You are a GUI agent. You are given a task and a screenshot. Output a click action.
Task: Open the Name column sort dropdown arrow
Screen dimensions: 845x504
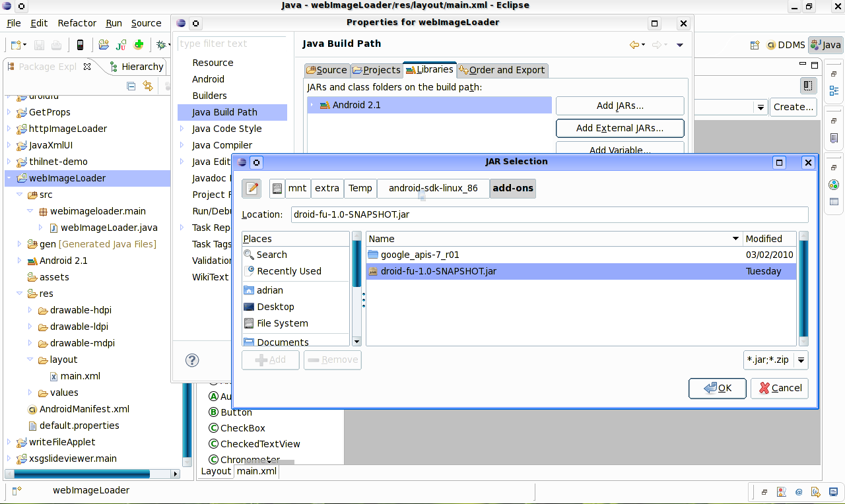[735, 239]
